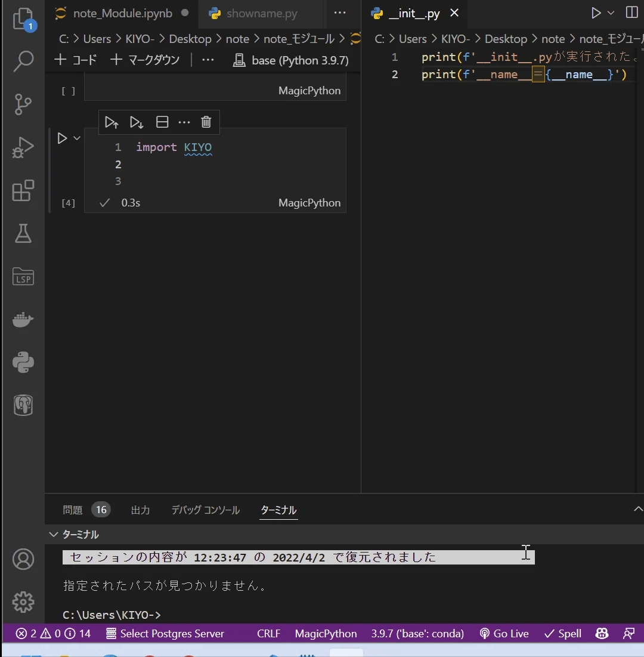Close the __init__.py tab
The image size is (644, 657).
click(x=454, y=13)
